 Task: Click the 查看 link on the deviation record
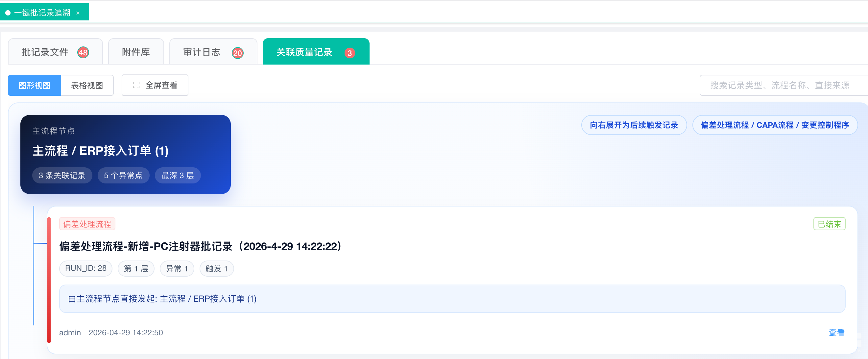pos(836,332)
